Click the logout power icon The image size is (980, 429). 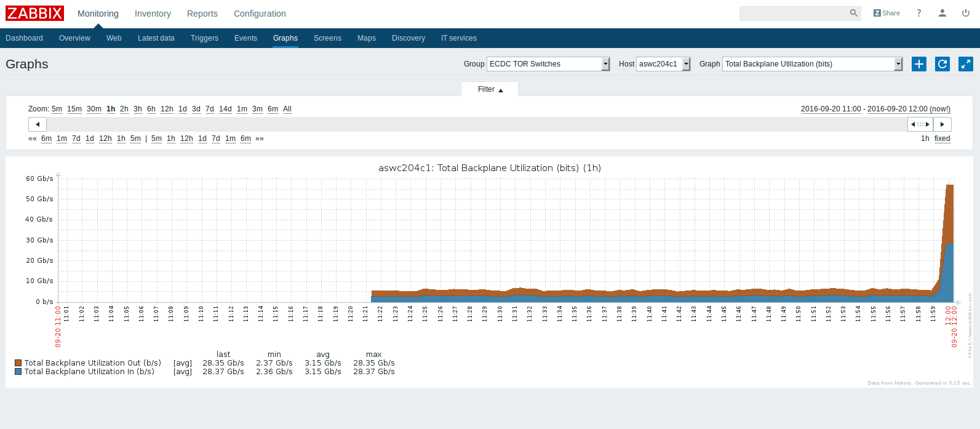click(965, 13)
